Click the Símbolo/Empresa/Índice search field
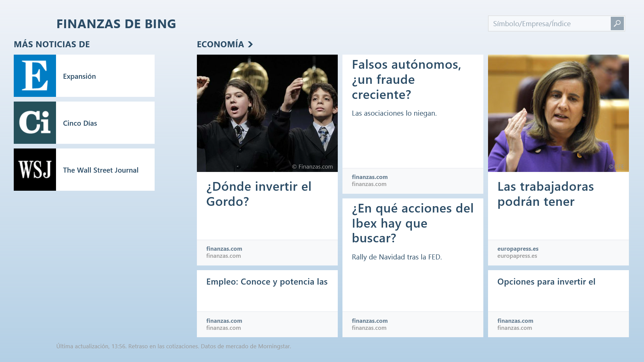Viewport: 644px width, 362px height. pos(549,23)
